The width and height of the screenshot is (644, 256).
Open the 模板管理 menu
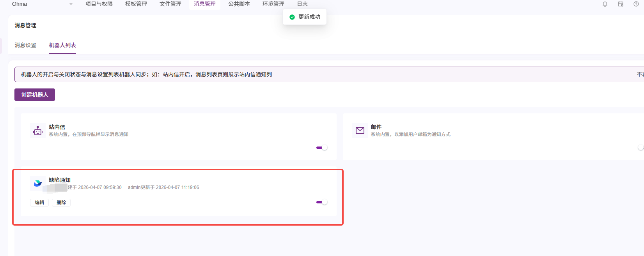(x=136, y=4)
